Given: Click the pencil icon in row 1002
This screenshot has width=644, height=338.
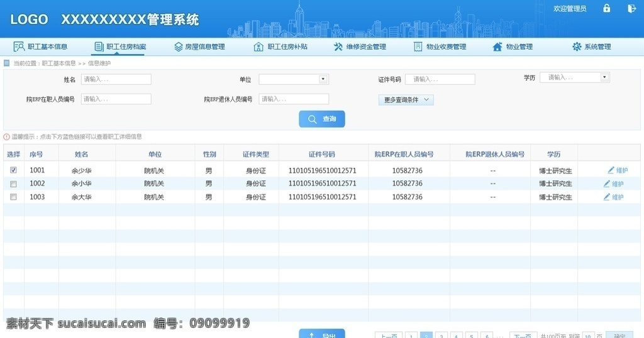Looking at the screenshot, I should [x=607, y=184].
